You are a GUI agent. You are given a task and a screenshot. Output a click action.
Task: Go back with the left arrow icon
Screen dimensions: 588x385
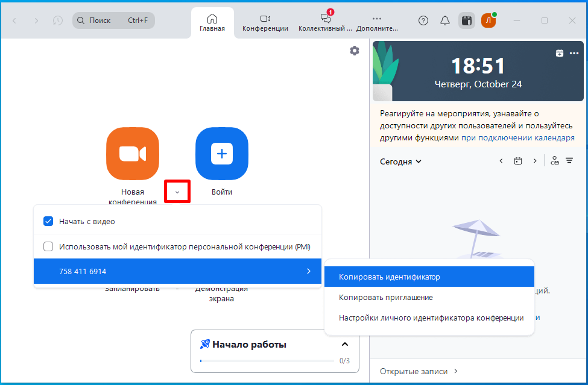[14, 20]
